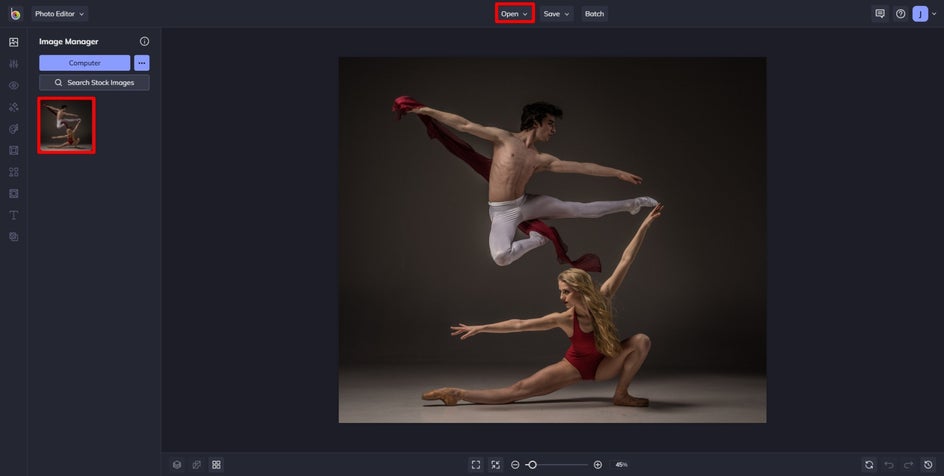Adjust the zoom slider handle
Viewport: 944px width, 476px height.
coord(532,465)
